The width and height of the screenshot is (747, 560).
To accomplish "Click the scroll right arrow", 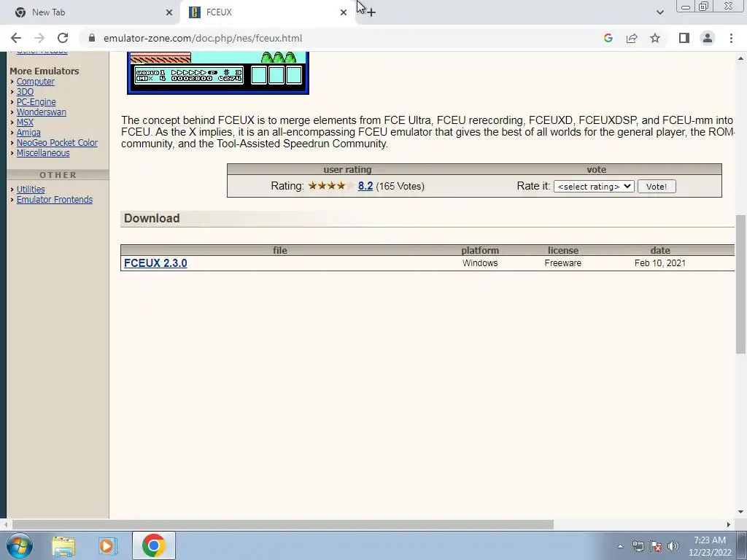I will click(x=729, y=524).
